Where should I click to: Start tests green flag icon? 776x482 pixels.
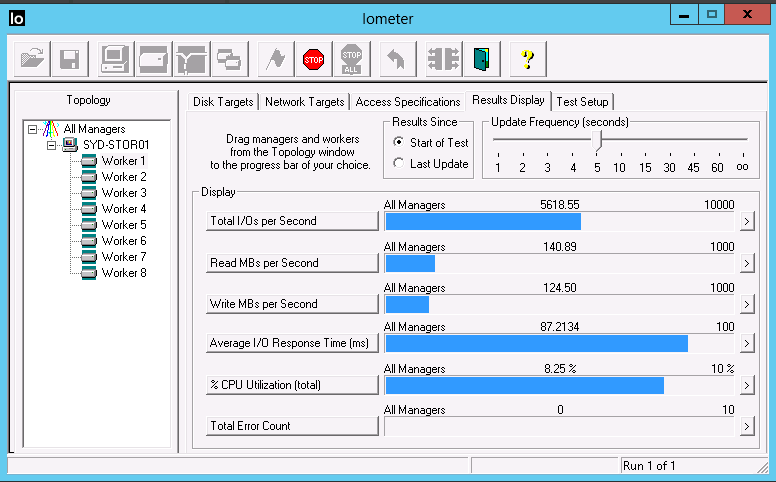(276, 59)
